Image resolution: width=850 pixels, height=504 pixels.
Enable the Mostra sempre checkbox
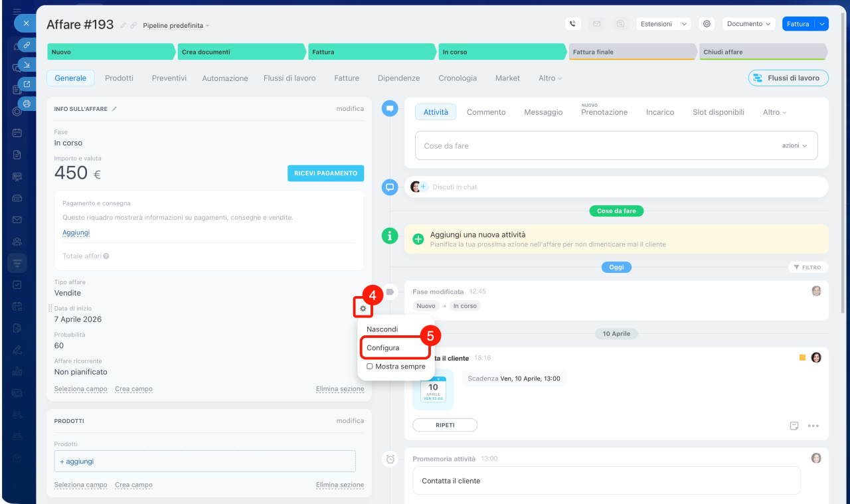(x=370, y=366)
